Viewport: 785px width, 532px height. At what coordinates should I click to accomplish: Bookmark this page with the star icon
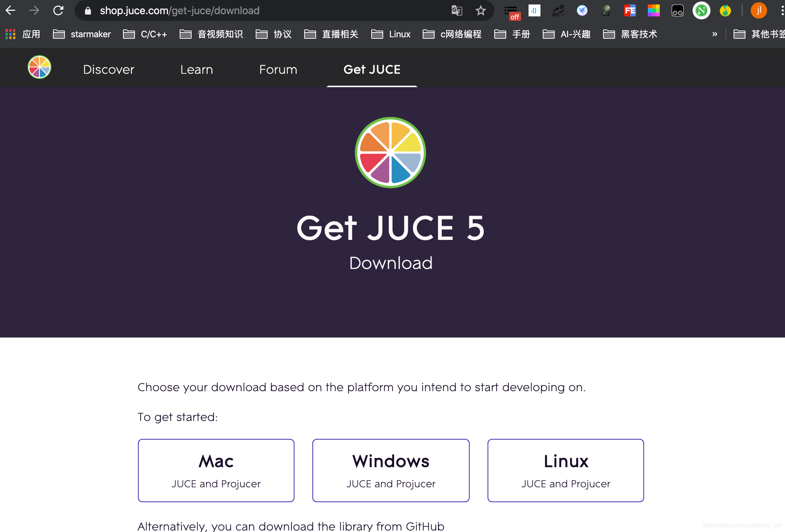[x=480, y=10]
